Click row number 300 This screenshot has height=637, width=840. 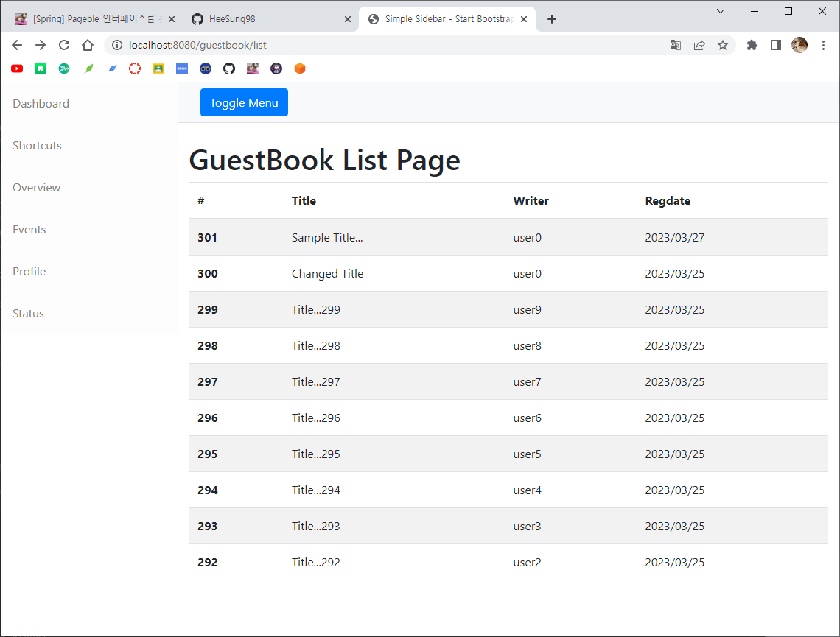coord(207,273)
